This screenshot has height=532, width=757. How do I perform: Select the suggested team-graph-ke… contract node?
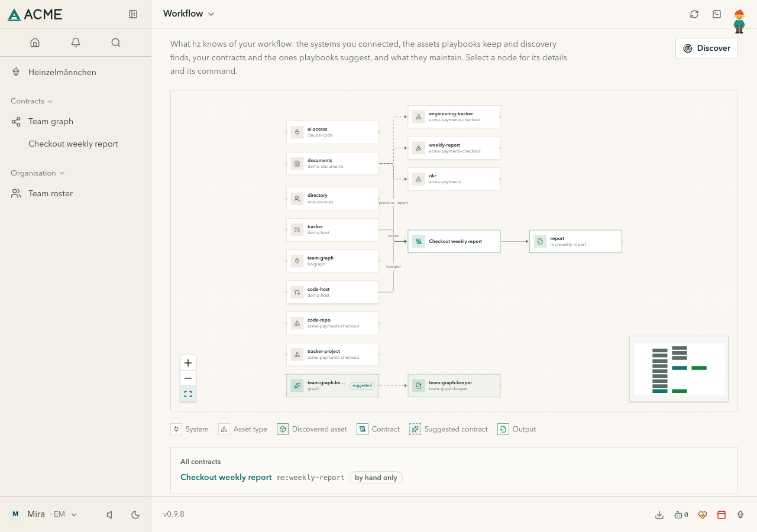[x=332, y=385]
